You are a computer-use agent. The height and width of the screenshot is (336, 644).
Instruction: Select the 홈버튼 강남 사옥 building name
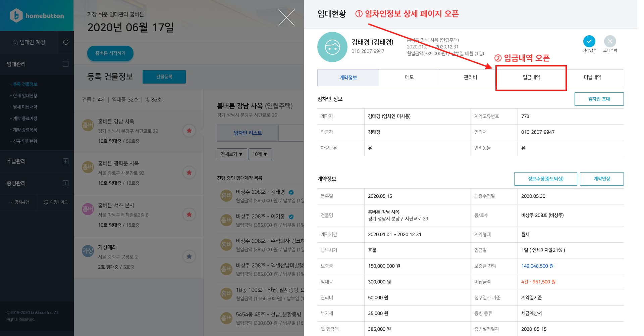[116, 122]
